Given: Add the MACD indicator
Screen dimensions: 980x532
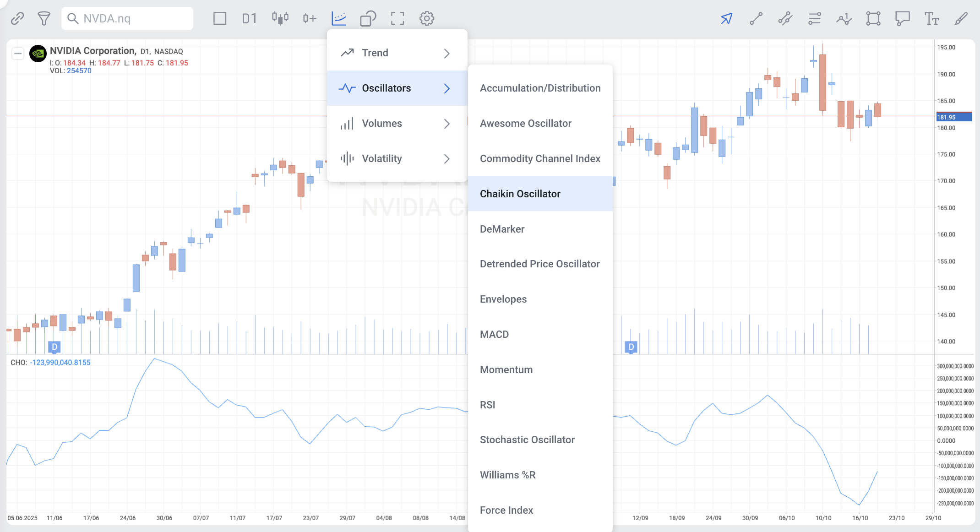Looking at the screenshot, I should (x=495, y=335).
